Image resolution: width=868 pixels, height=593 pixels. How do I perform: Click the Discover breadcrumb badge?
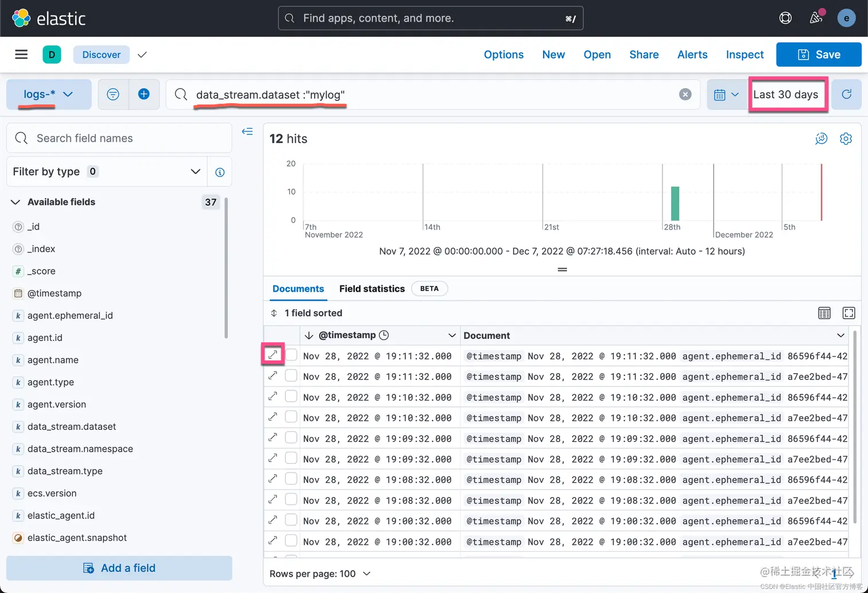(101, 55)
